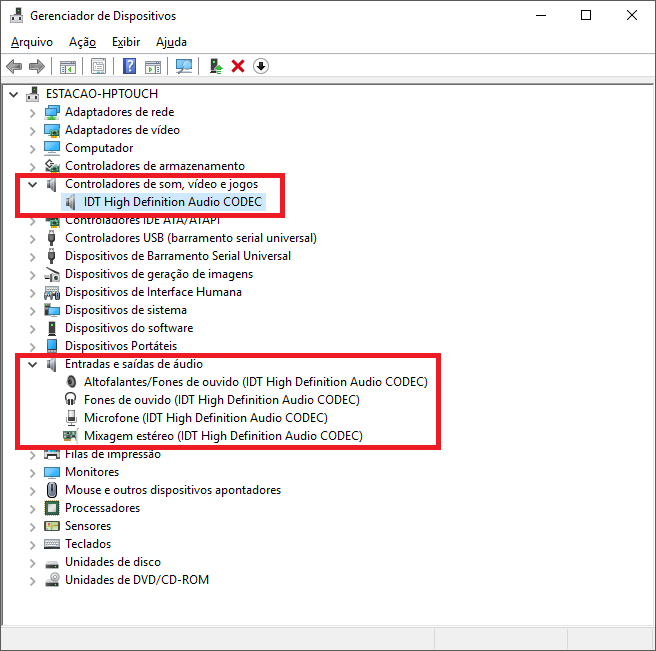Expand Controladores USB category
The image size is (656, 651).
(33, 238)
